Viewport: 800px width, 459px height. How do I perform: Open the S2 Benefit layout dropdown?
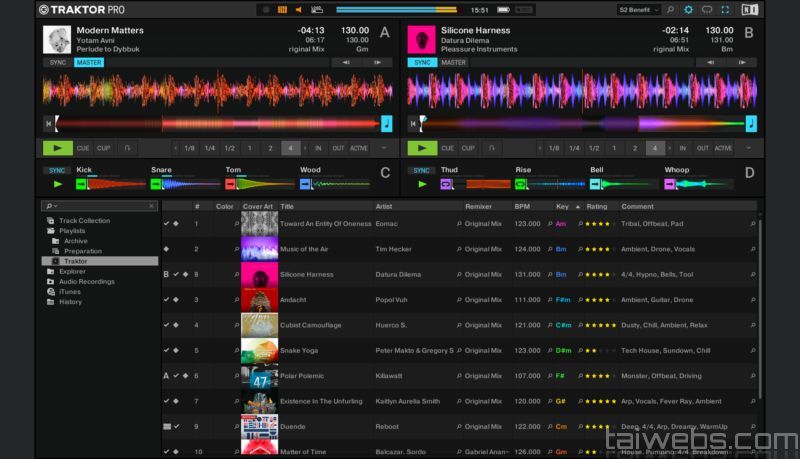[638, 10]
